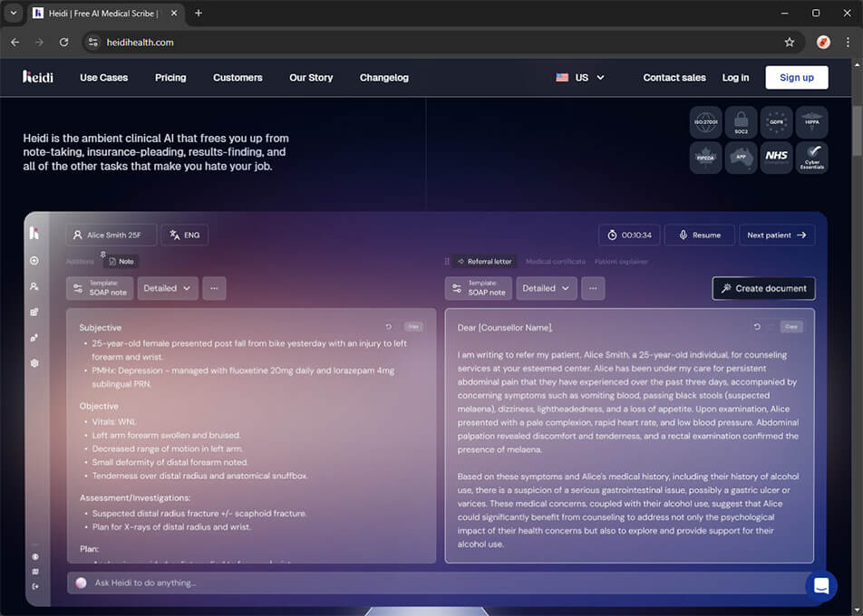The image size is (863, 616).
Task: Open the Our Story page
Action: (311, 78)
